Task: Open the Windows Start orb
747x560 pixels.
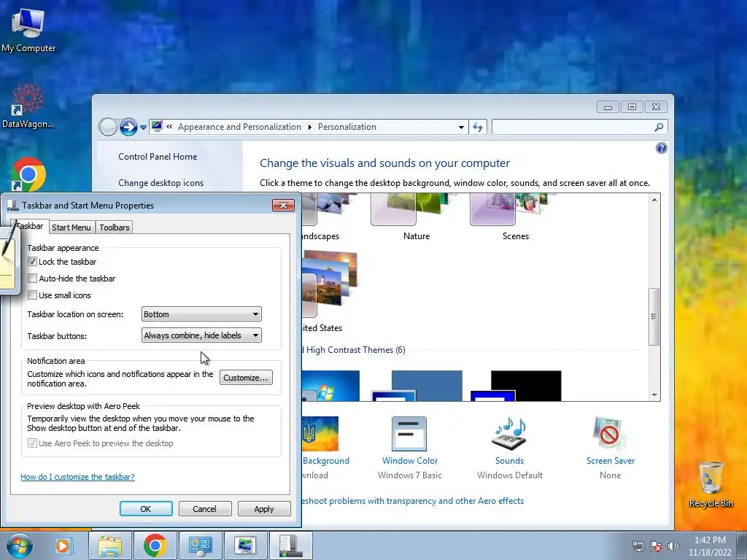Action: (20, 545)
